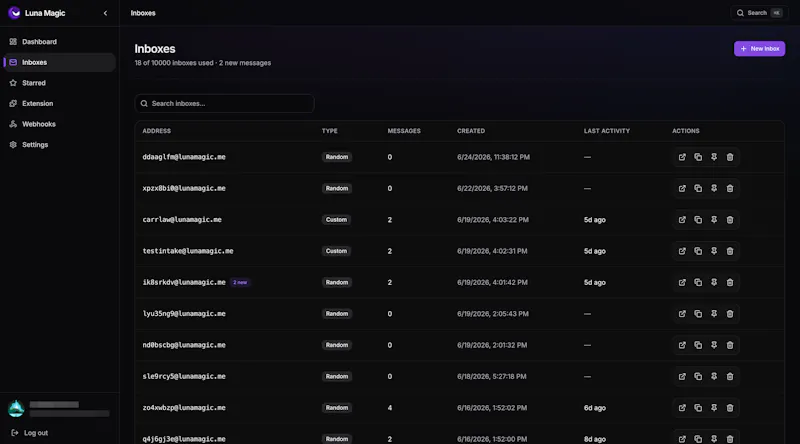The width and height of the screenshot is (800, 444).
Task: Delete the lyu35ng9 inbox
Action: coord(730,314)
